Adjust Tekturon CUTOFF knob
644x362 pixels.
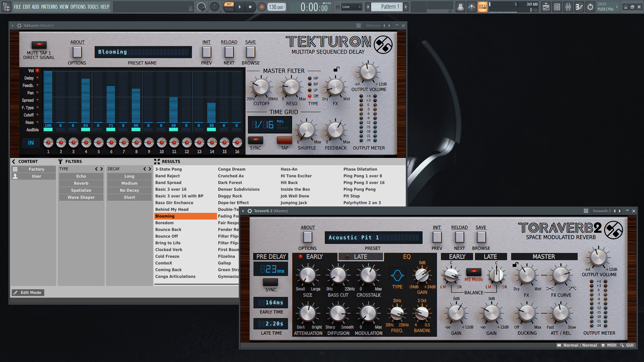[261, 87]
